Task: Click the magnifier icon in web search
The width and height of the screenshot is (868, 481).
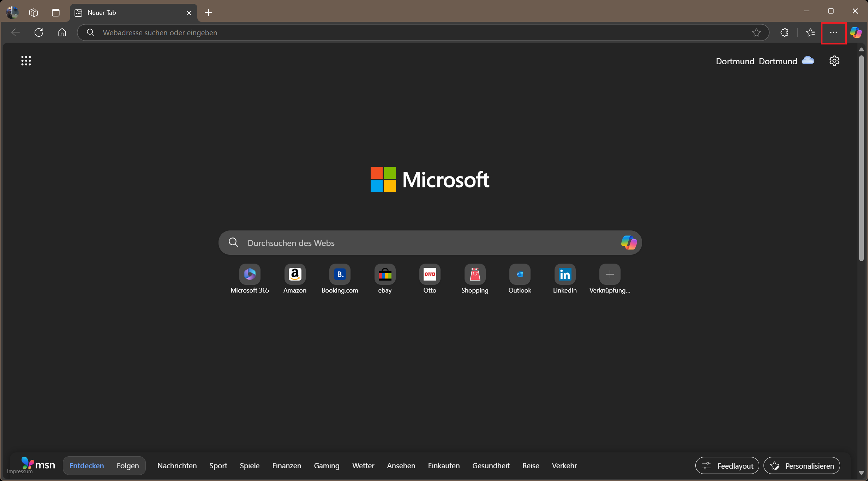Action: click(233, 243)
